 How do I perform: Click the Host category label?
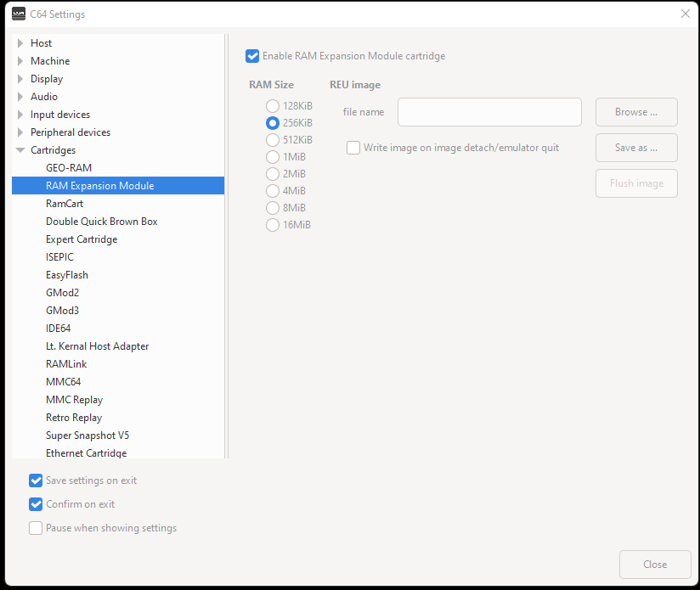41,43
